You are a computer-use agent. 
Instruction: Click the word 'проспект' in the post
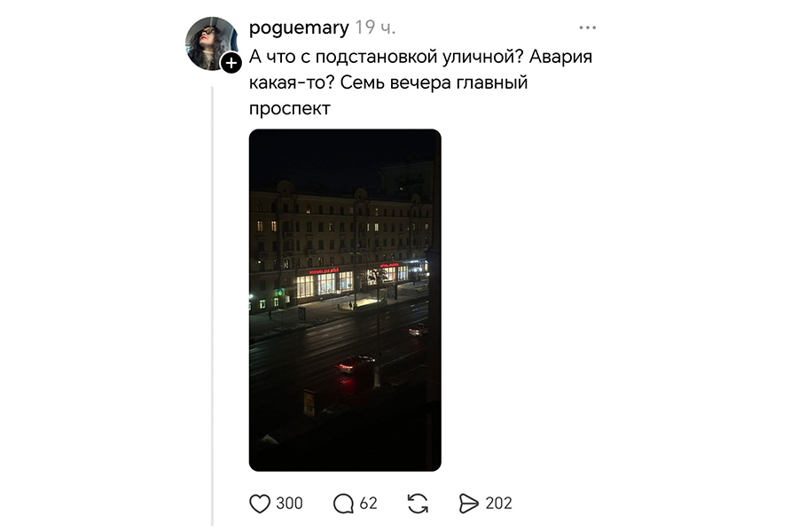[x=290, y=108]
